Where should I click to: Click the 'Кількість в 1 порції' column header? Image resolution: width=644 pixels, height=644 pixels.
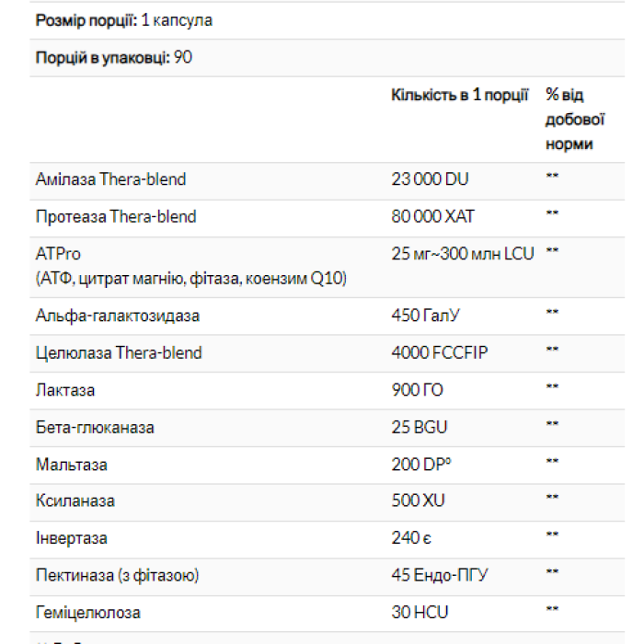[x=460, y=95]
